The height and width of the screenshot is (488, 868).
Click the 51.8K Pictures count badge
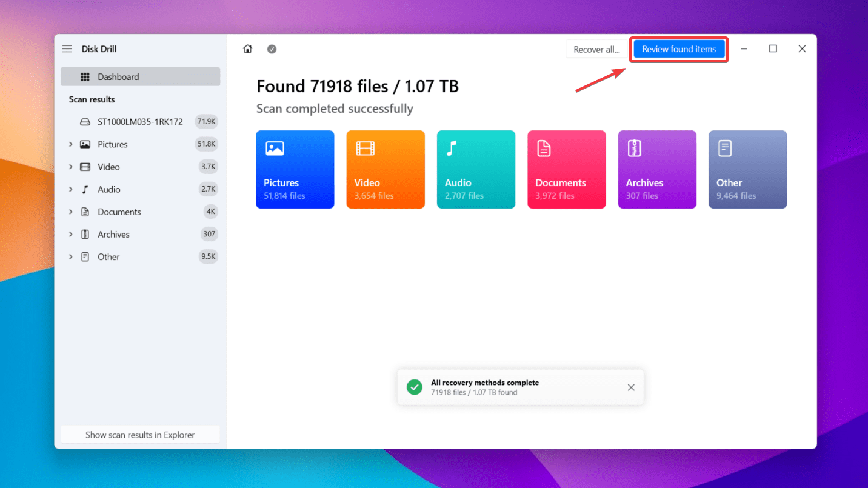pyautogui.click(x=206, y=144)
